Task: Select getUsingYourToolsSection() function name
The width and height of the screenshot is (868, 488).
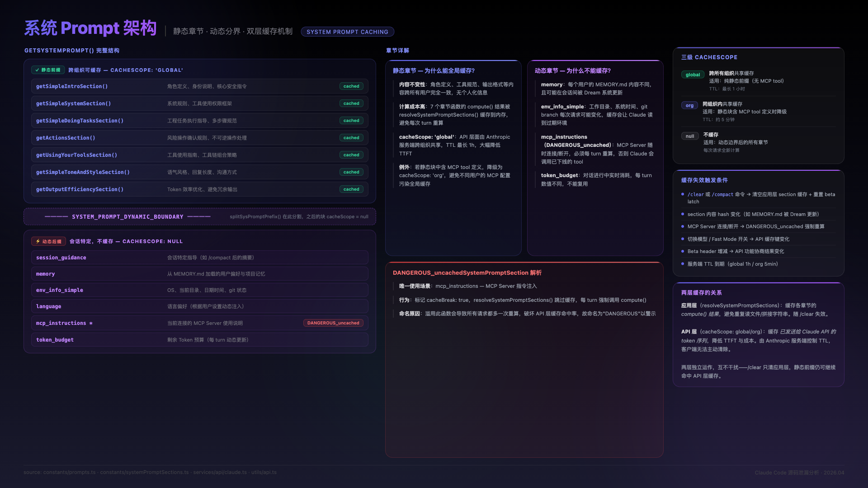Action: click(77, 155)
